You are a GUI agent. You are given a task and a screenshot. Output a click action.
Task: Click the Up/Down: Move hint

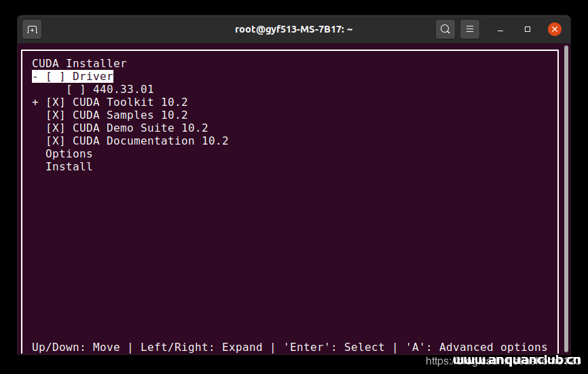pyautogui.click(x=76, y=347)
